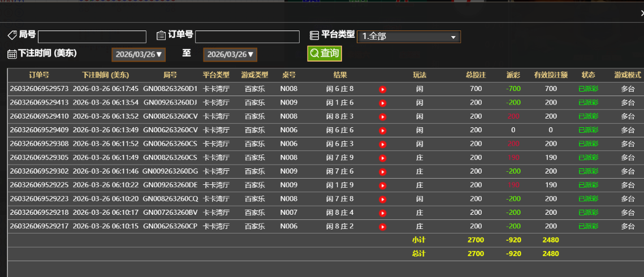The image size is (644, 277).
Task: Open the start date picker
Action: [x=139, y=55]
